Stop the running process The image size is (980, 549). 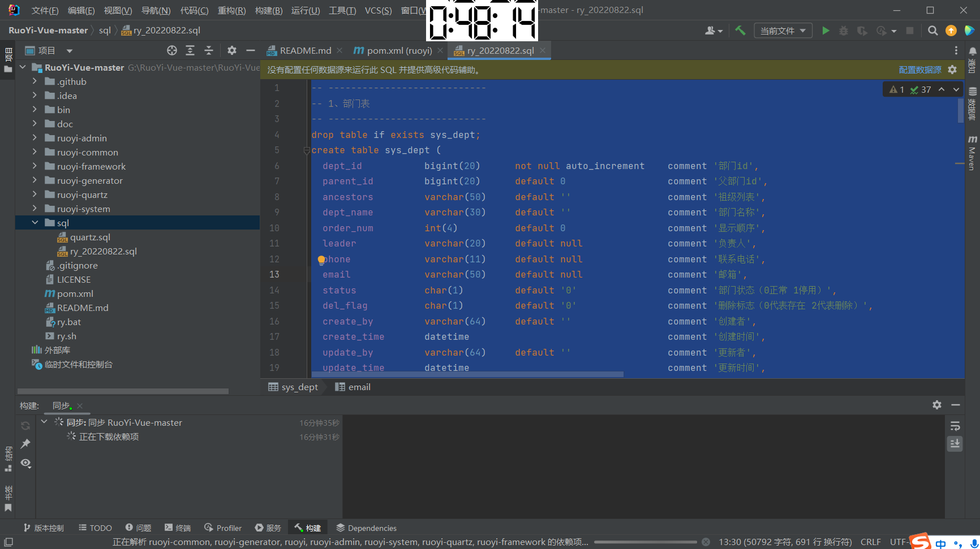[910, 31]
